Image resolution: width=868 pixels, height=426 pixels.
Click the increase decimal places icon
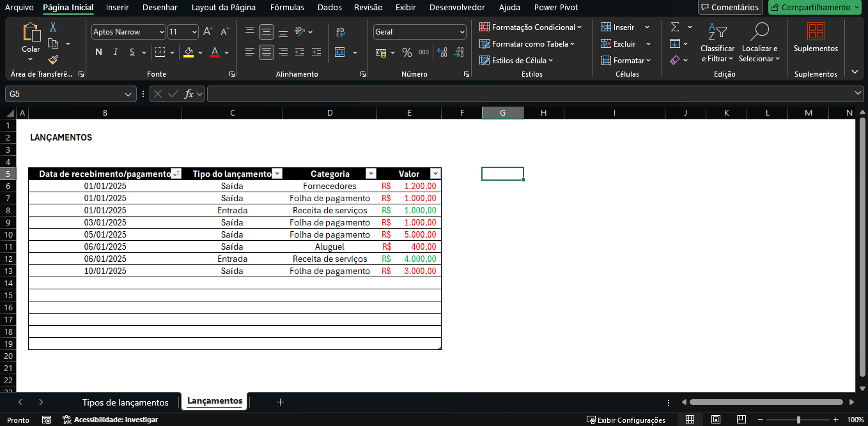442,52
